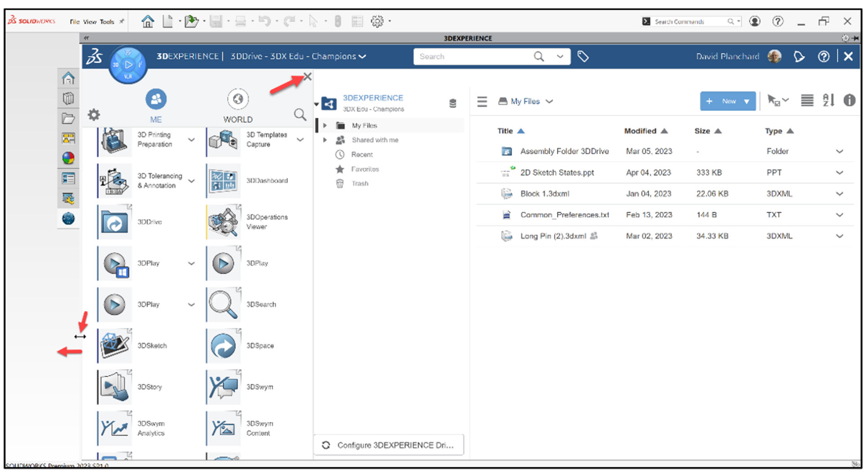The image size is (868, 472).
Task: Open the 2D Sketch States.ppt row dropdown
Action: (840, 172)
